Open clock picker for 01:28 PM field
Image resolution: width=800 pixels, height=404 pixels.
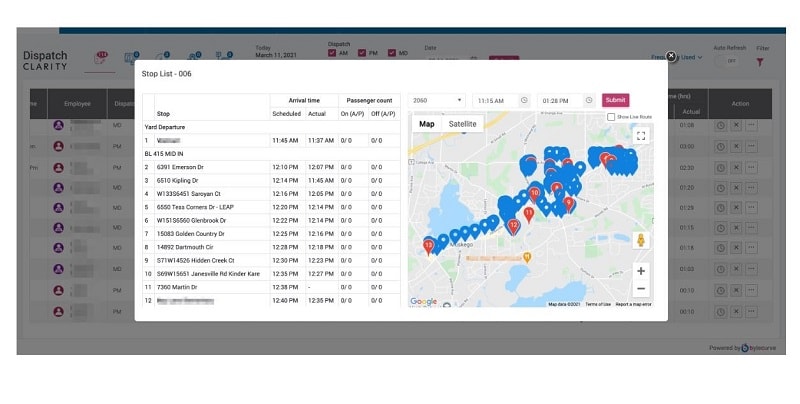[589, 100]
